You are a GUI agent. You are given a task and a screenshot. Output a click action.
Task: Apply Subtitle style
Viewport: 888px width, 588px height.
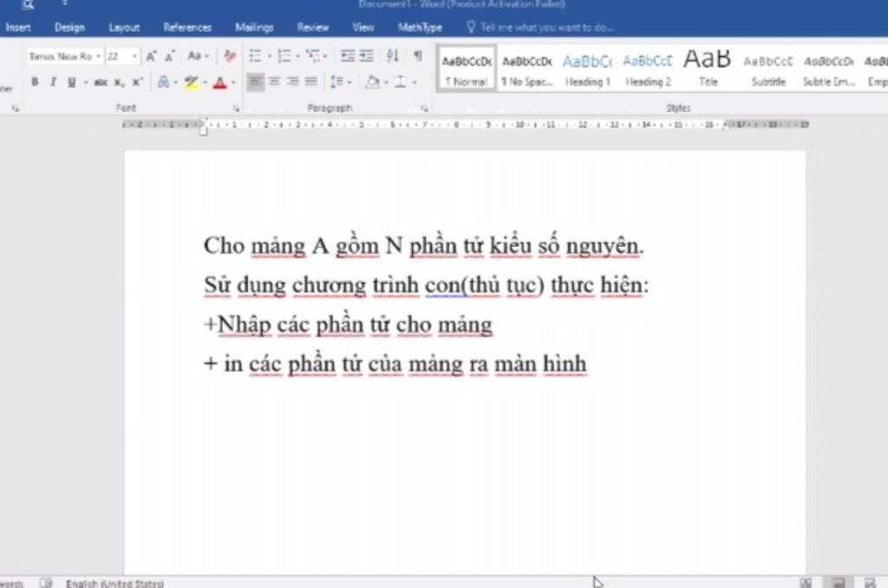point(768,69)
